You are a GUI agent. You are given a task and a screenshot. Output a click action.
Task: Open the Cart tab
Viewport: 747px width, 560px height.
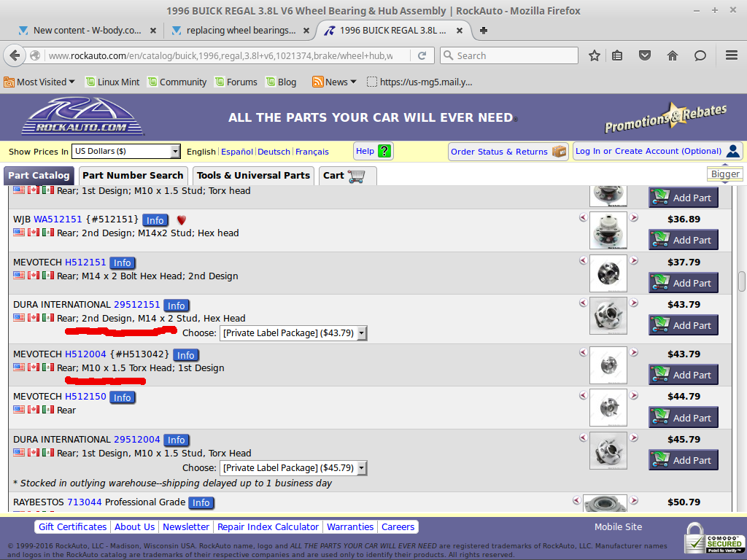pos(347,176)
